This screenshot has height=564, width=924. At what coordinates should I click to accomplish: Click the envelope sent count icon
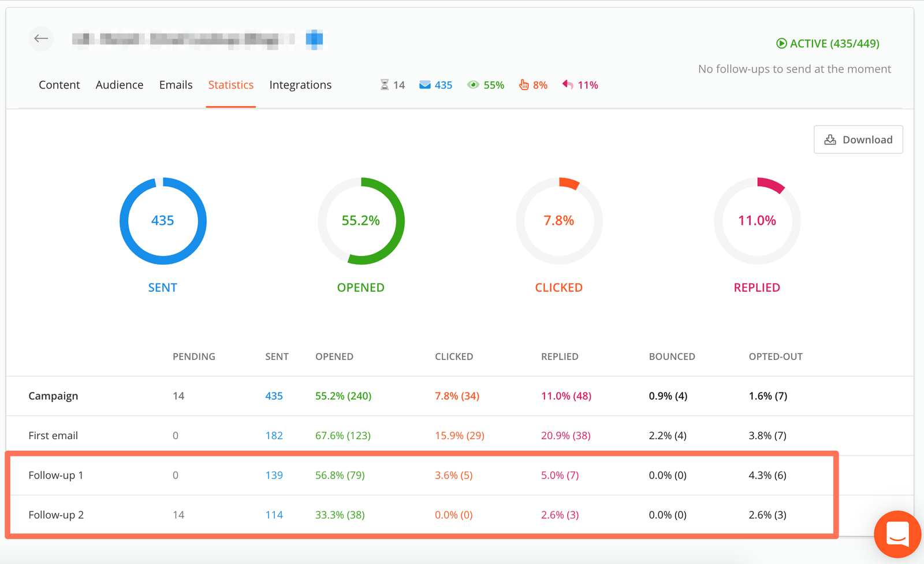(425, 85)
